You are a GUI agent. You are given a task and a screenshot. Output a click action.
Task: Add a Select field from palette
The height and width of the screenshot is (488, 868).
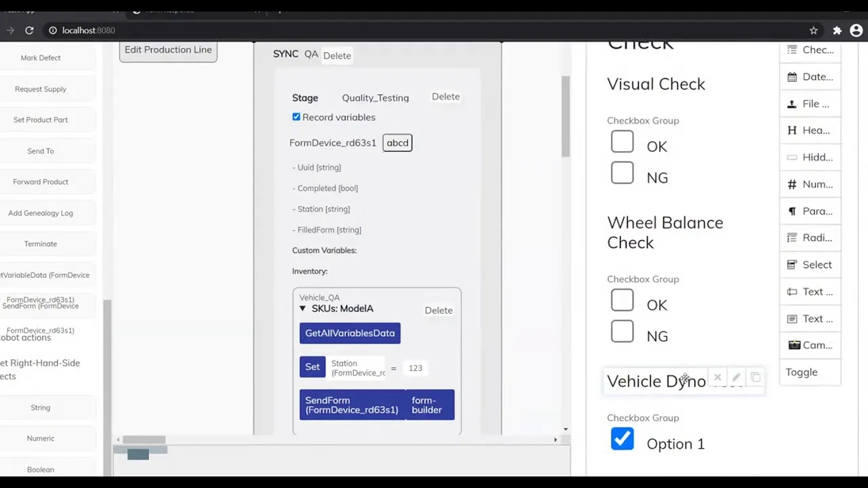[x=810, y=264]
